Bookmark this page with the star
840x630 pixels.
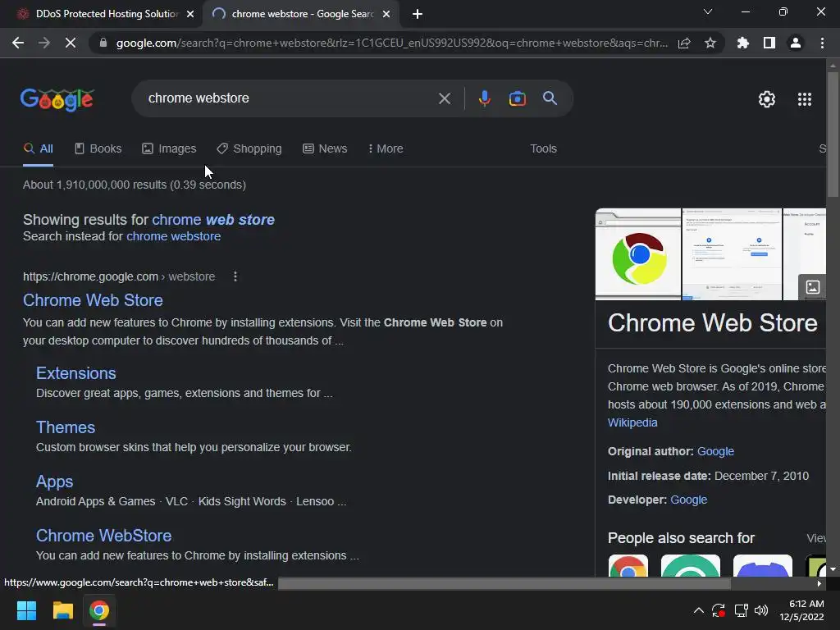(710, 43)
